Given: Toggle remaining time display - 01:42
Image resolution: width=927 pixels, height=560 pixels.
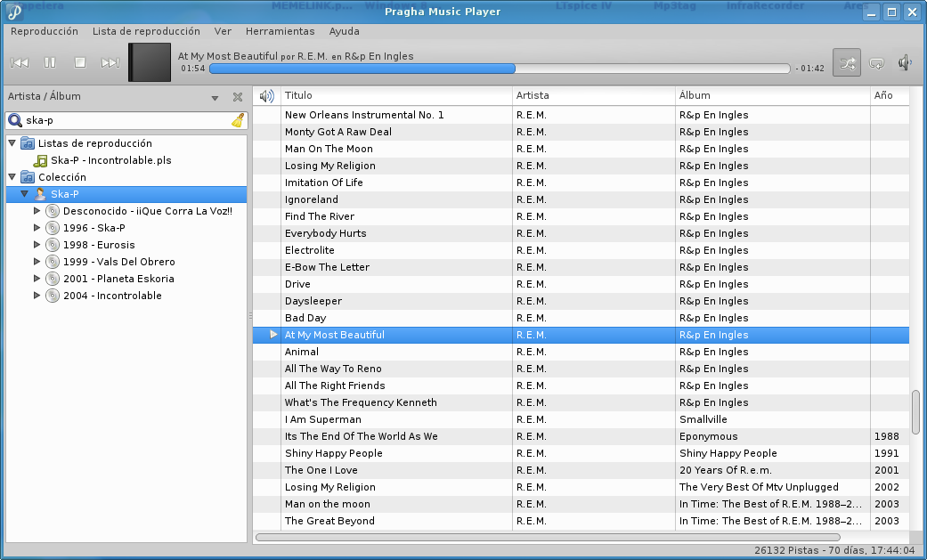Looking at the screenshot, I should click(809, 69).
